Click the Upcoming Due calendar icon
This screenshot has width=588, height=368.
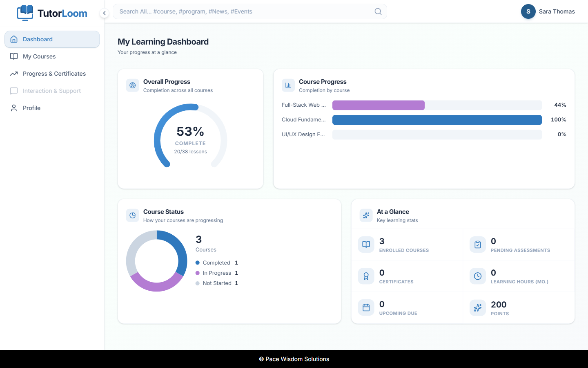coord(366,307)
